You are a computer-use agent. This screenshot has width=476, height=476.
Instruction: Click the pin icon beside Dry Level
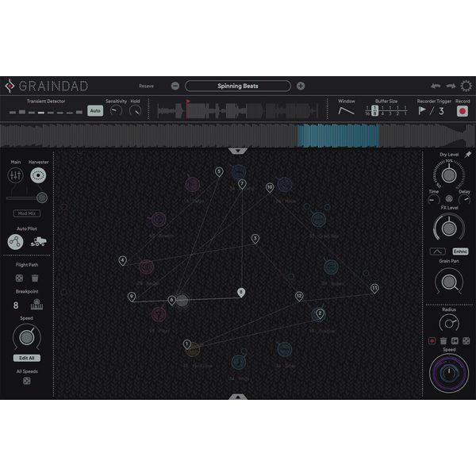pyautogui.click(x=467, y=154)
